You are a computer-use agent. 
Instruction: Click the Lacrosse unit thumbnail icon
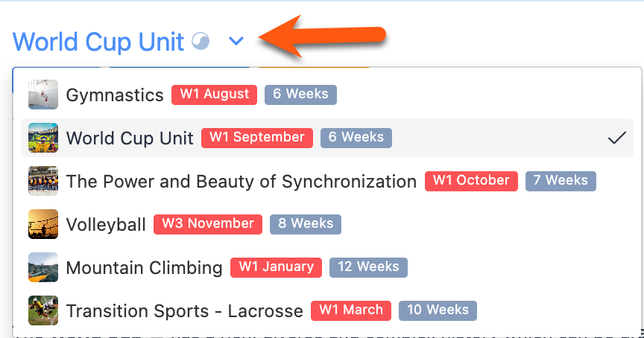pyautogui.click(x=43, y=310)
